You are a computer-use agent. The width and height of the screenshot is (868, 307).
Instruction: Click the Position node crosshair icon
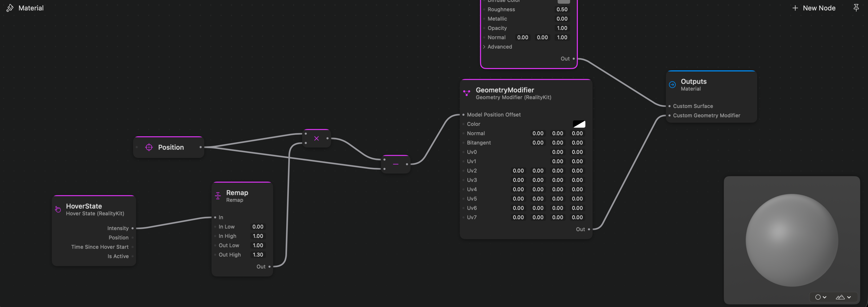(149, 148)
